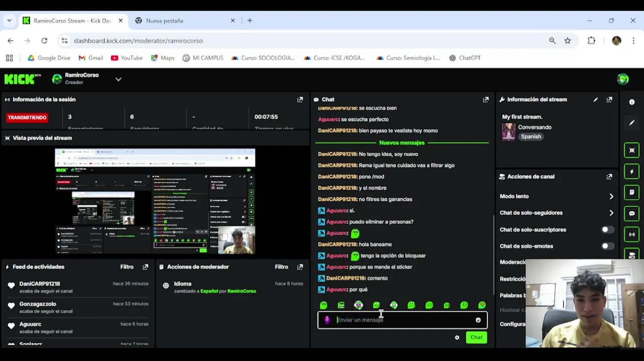Bookmark this page with the star icon
This screenshot has height=361, width=644.
[x=568, y=41]
